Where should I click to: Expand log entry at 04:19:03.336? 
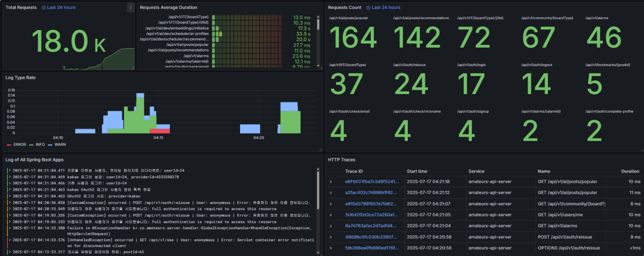pos(9,215)
